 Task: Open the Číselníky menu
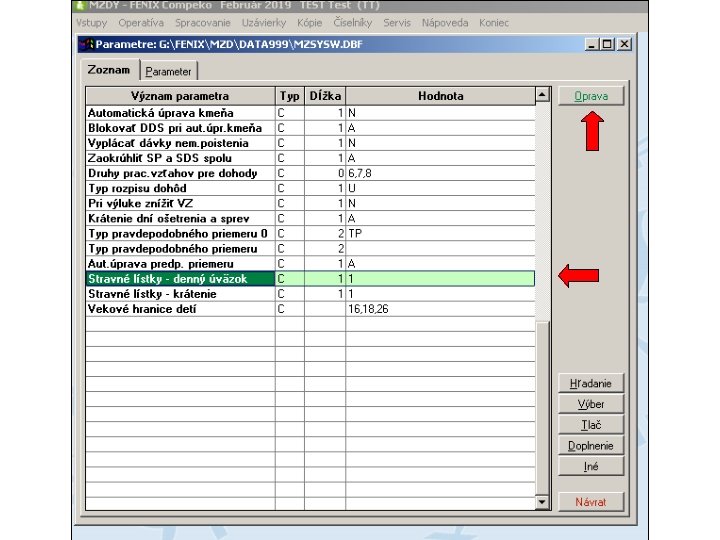[x=353, y=23]
